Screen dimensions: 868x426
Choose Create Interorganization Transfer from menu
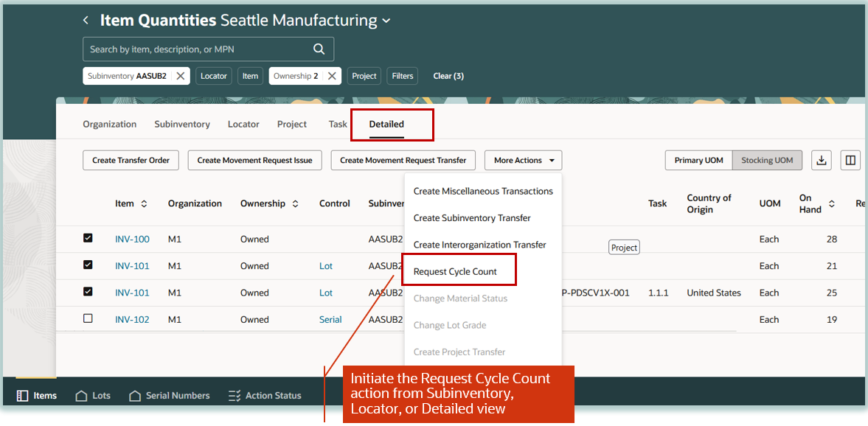point(483,245)
